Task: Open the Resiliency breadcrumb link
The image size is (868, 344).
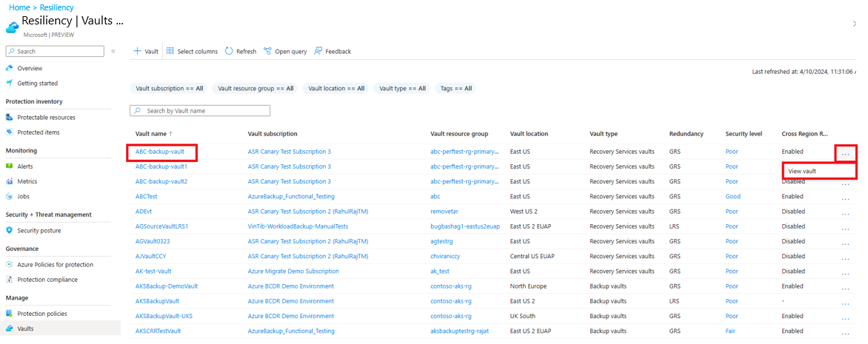Action: (56, 7)
